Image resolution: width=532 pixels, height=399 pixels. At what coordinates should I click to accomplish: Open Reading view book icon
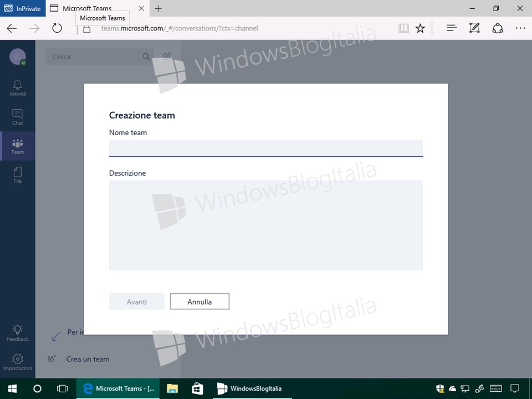click(x=403, y=28)
